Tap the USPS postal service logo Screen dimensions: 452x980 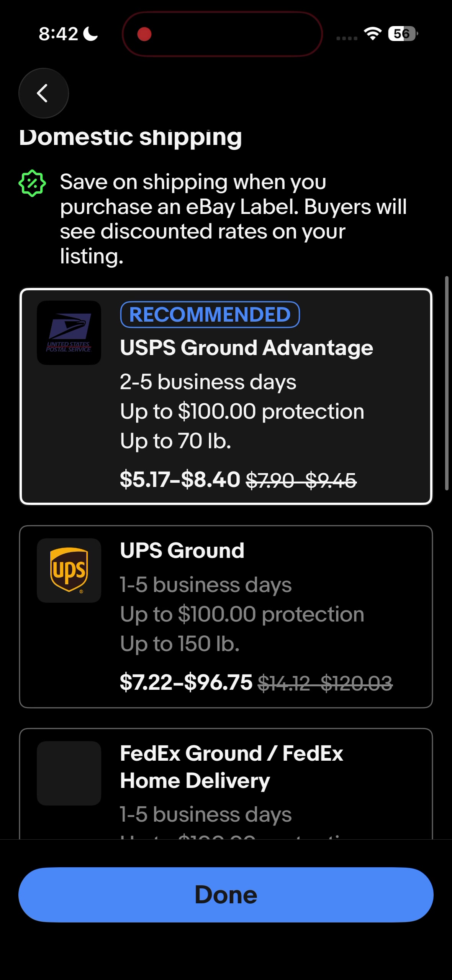click(x=69, y=332)
